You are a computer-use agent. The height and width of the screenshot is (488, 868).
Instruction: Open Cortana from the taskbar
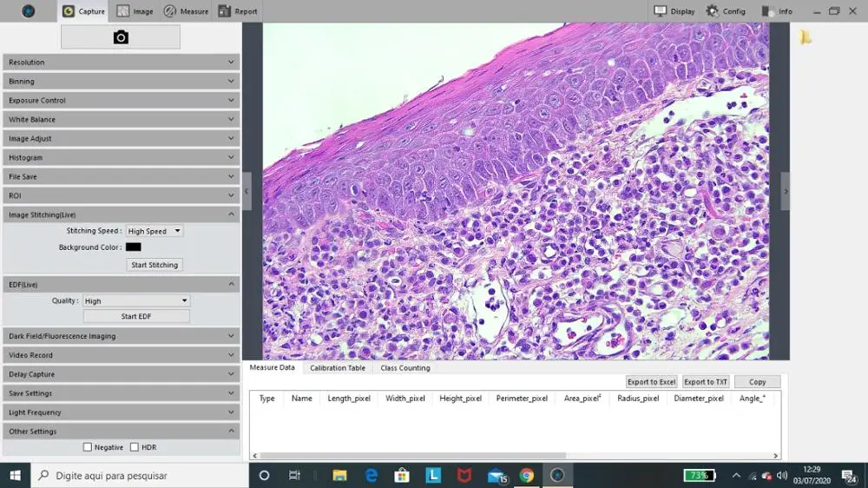point(264,475)
